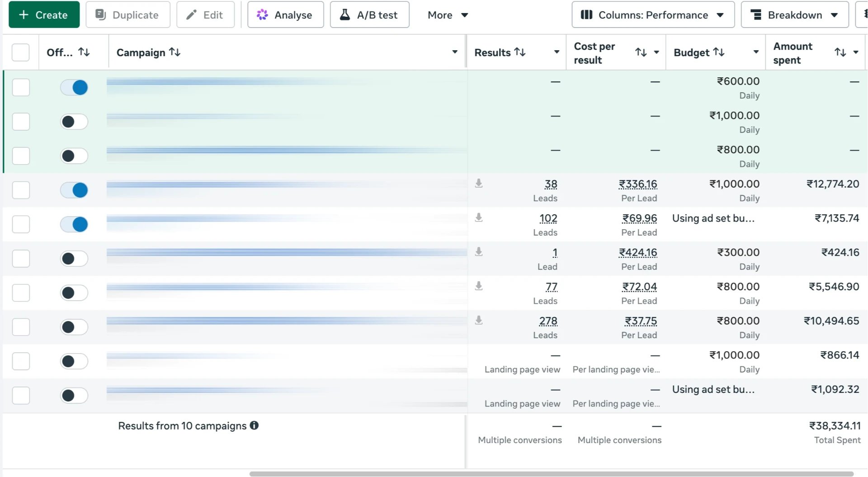
Task: Sort by Budget column arrows
Action: click(x=719, y=52)
